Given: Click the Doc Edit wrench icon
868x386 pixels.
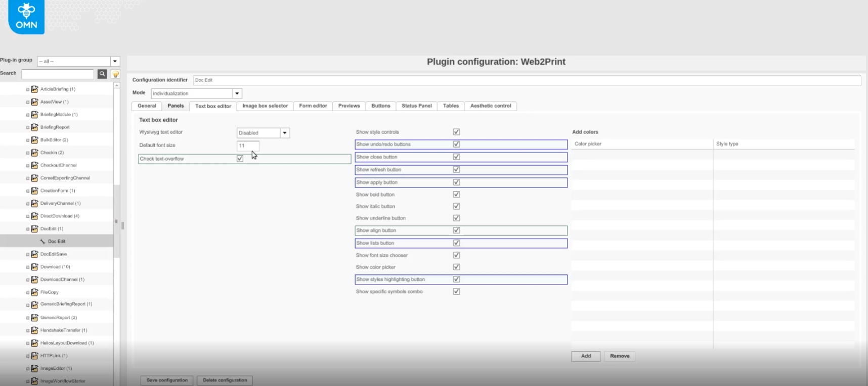Looking at the screenshot, I should click(x=42, y=242).
